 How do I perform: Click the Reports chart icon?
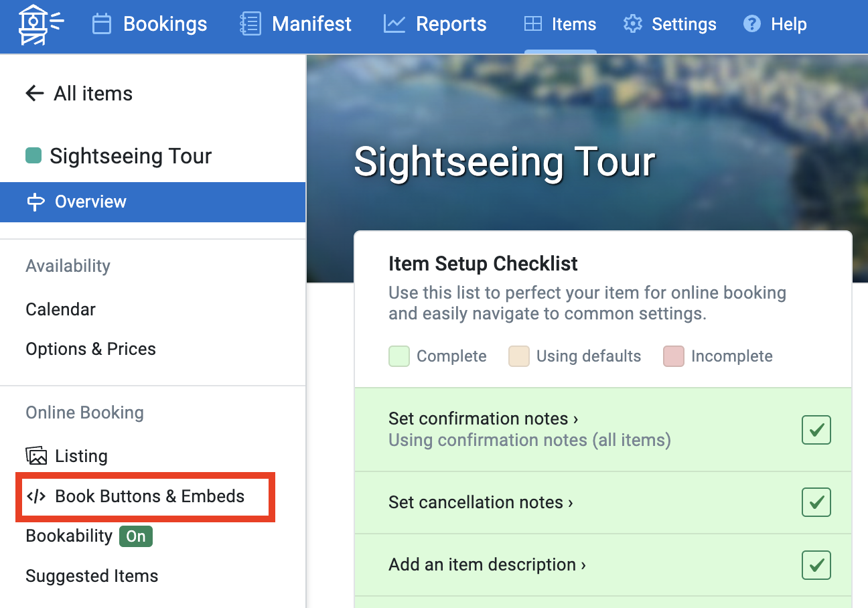394,24
